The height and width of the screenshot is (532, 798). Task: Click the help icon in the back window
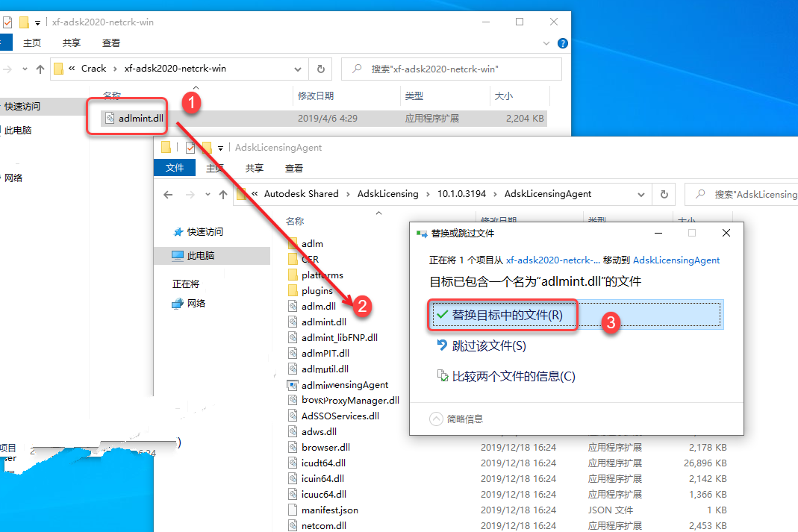pyautogui.click(x=562, y=43)
